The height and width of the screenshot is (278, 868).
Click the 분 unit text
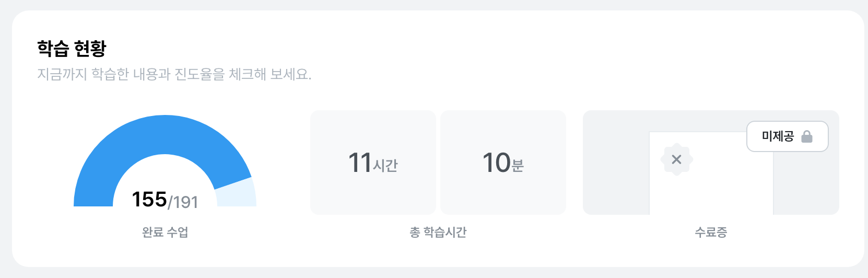click(518, 165)
